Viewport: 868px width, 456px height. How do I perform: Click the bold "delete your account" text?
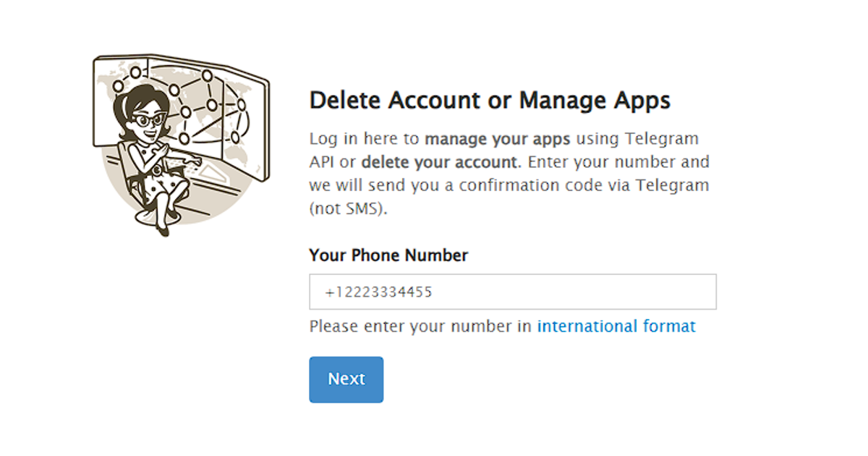(439, 161)
